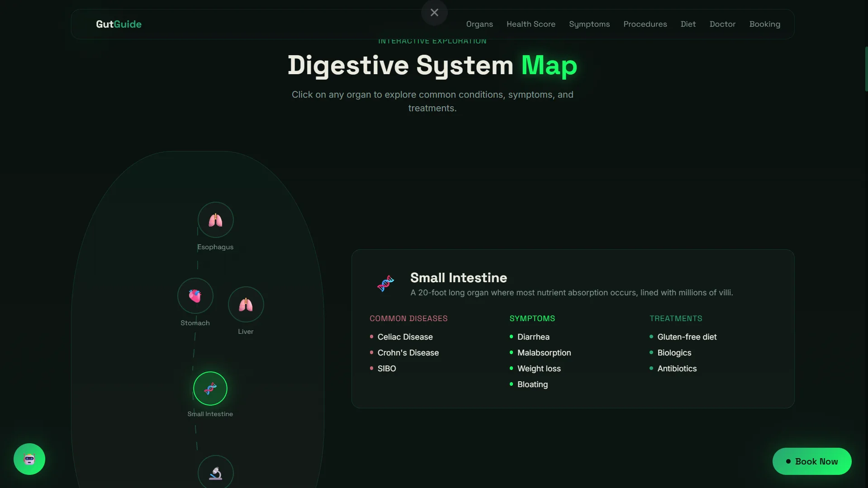Click the page vertical scrollbar
The width and height of the screenshot is (868, 488).
click(866, 69)
